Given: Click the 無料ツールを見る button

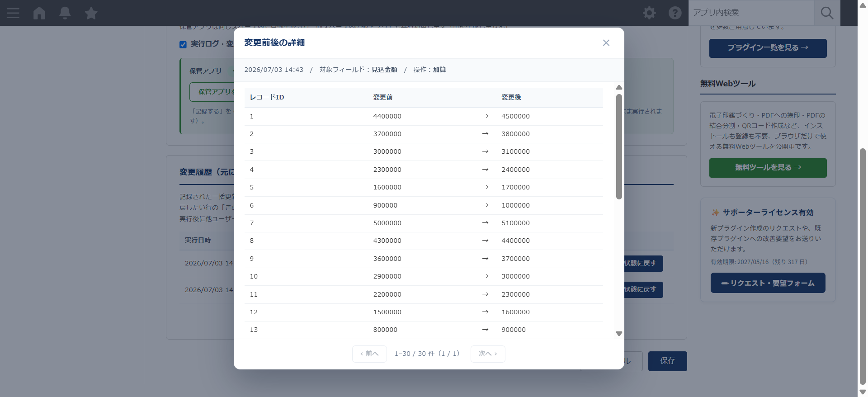Looking at the screenshot, I should (x=768, y=168).
